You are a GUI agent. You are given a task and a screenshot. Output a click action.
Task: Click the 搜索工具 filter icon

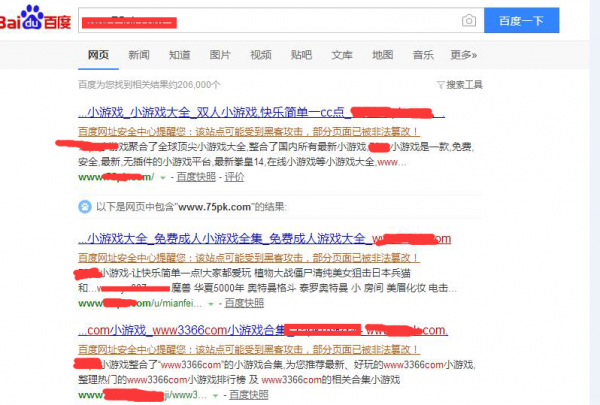pyautogui.click(x=440, y=85)
